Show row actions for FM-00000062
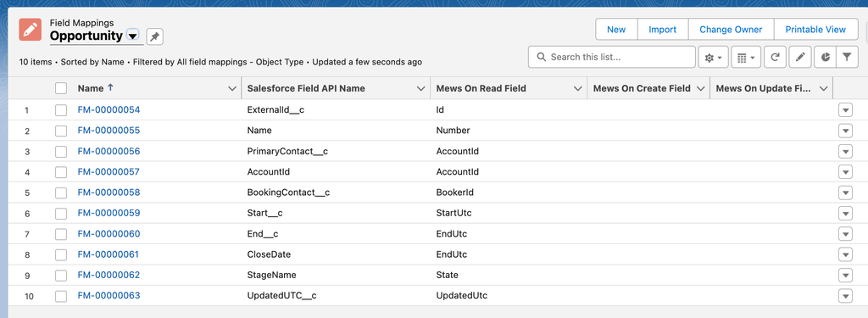The height and width of the screenshot is (318, 868). (x=845, y=276)
